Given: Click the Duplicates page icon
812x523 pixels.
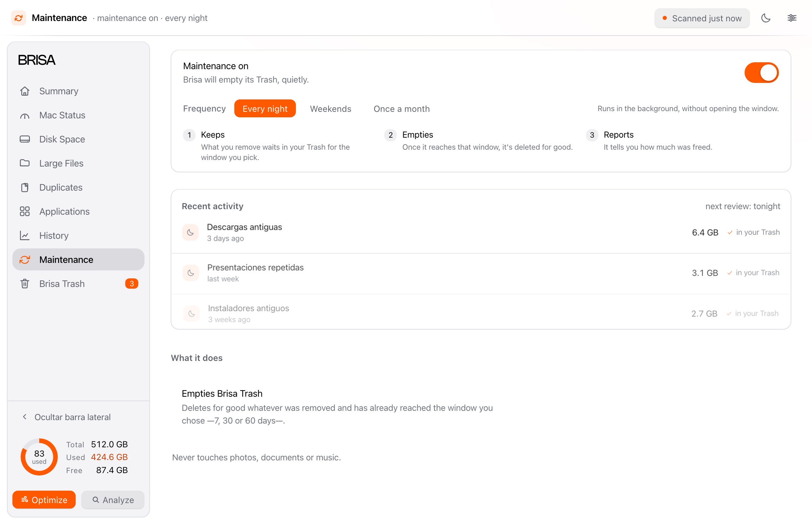Looking at the screenshot, I should 25,188.
